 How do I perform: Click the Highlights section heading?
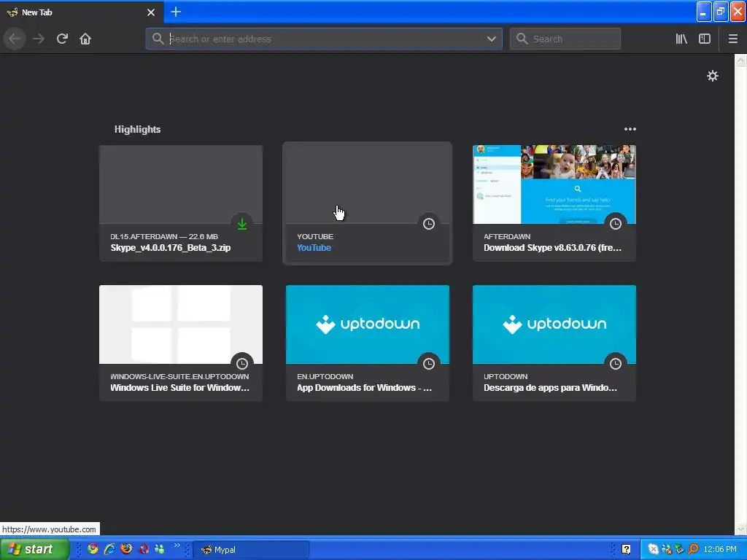(x=137, y=130)
